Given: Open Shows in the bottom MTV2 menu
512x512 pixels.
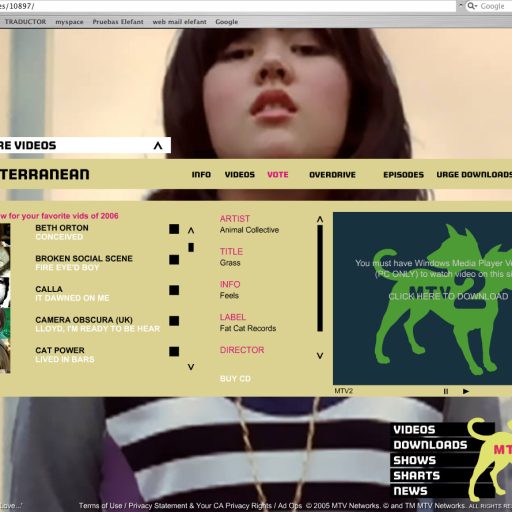Looking at the screenshot, I should 415,460.
